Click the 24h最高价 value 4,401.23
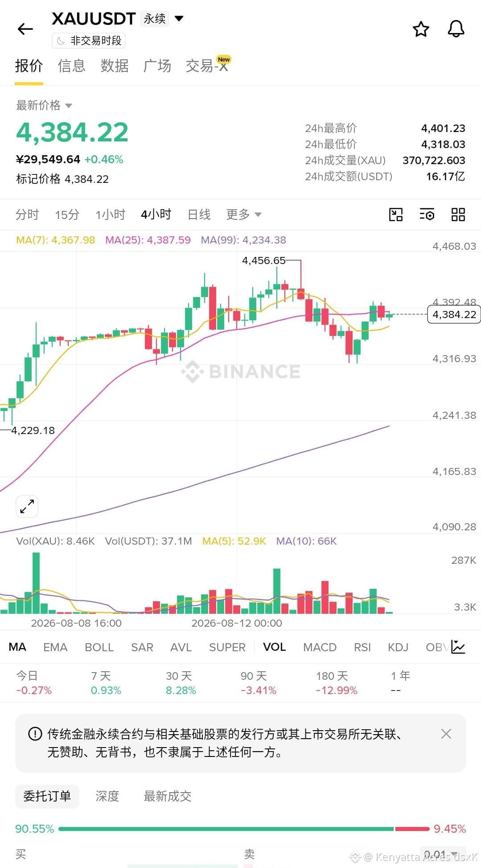The width and height of the screenshot is (481, 868). [443, 128]
